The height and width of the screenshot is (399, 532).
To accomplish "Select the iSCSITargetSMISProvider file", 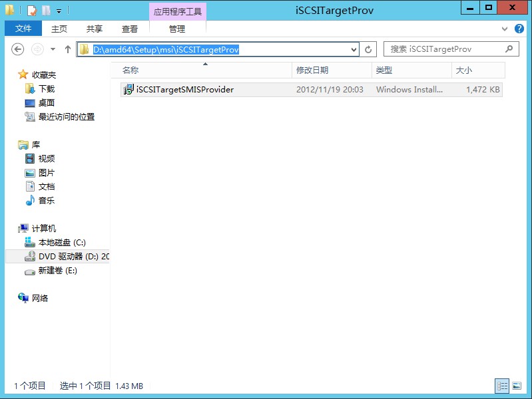I will tap(311, 90).
